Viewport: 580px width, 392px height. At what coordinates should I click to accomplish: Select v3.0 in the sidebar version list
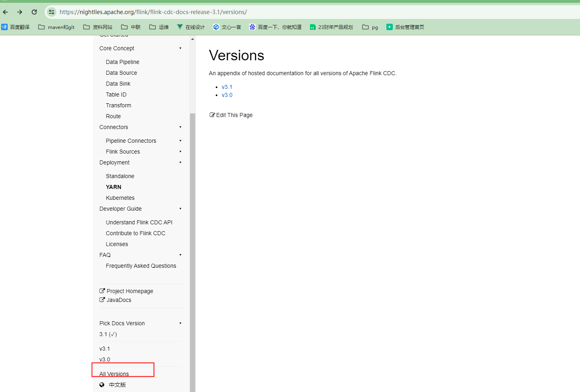coord(105,359)
